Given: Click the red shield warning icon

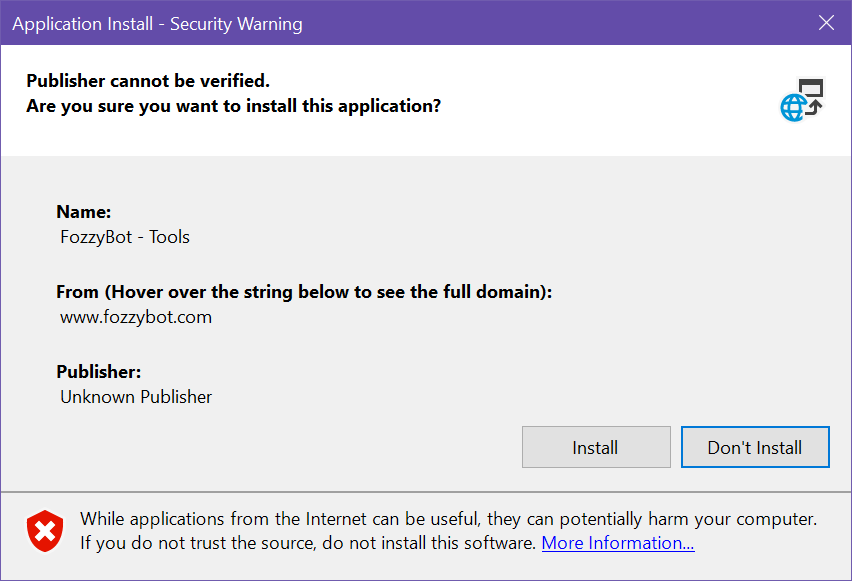Looking at the screenshot, I should [44, 531].
